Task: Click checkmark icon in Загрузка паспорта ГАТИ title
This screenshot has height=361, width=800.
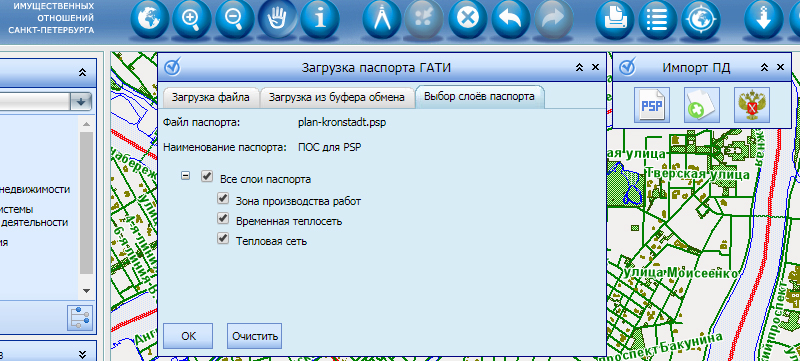Action: 173,67
